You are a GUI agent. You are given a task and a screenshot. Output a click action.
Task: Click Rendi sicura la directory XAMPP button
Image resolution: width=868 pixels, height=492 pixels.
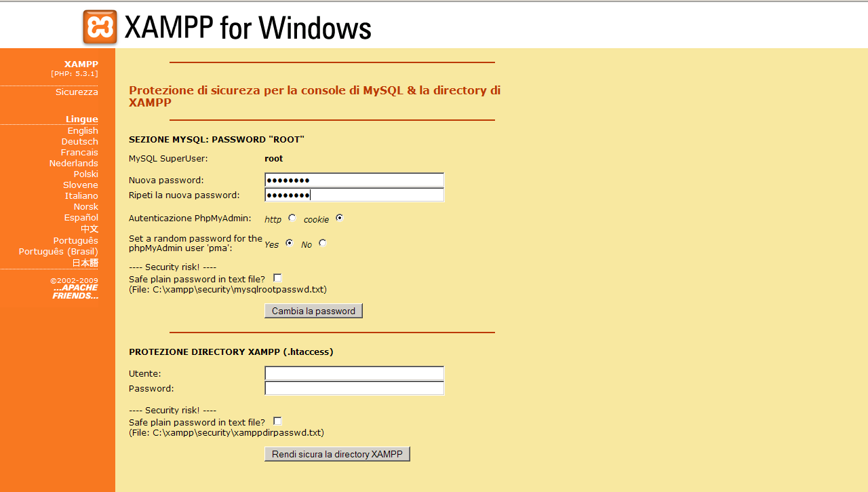pyautogui.click(x=337, y=454)
